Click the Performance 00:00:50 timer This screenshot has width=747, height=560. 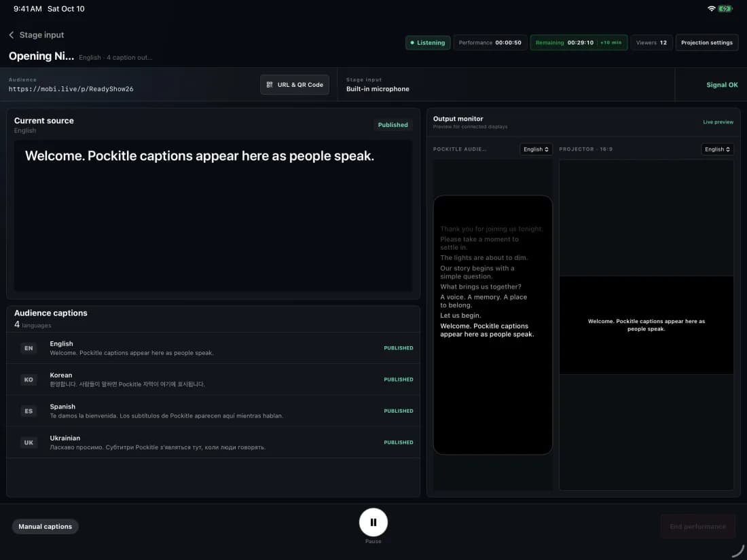[490, 42]
